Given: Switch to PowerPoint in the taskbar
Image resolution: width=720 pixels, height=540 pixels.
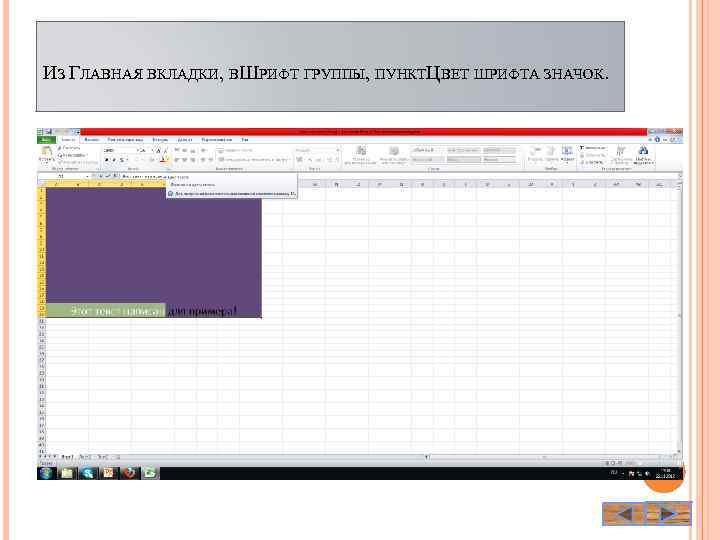Looking at the screenshot, I should [x=109, y=473].
